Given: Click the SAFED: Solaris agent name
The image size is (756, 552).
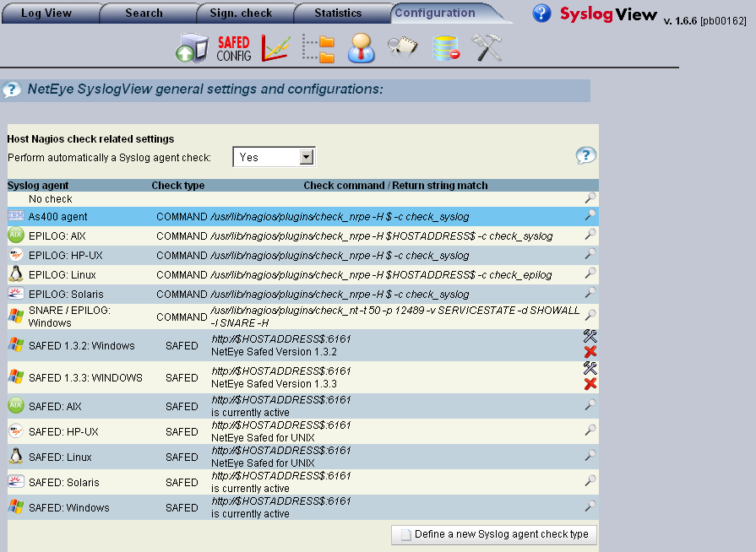Looking at the screenshot, I should click(x=63, y=483).
